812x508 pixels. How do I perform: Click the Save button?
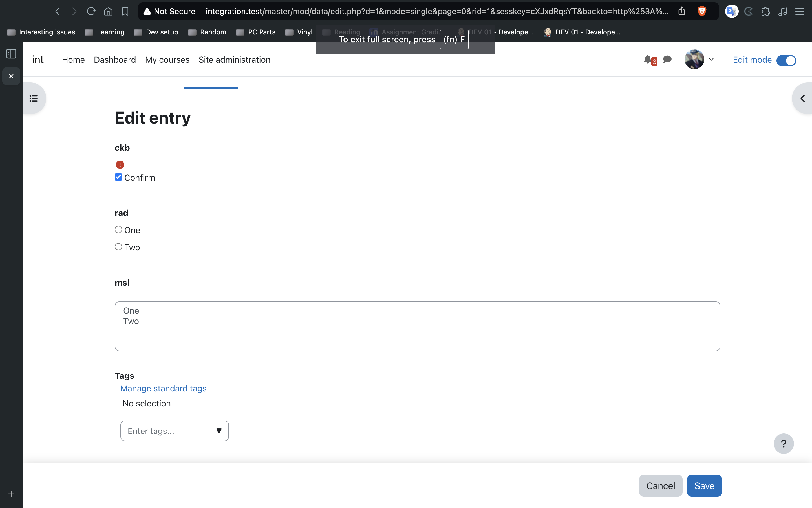[x=704, y=485]
